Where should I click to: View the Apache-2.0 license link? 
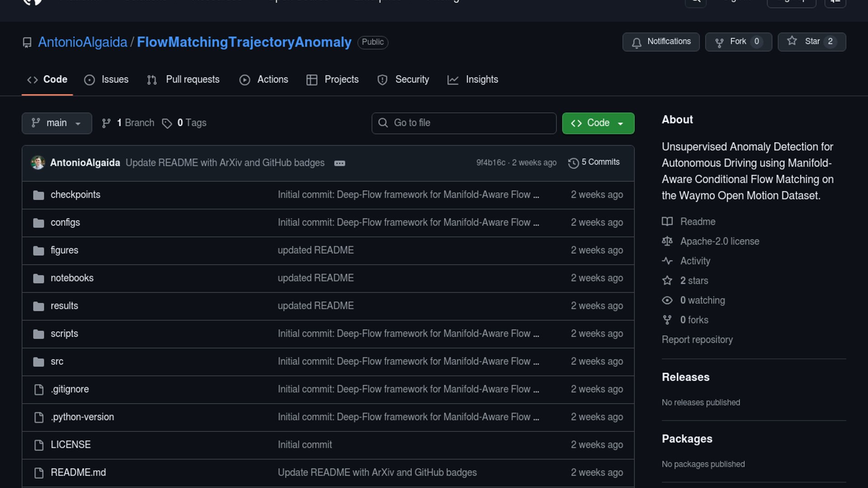click(x=719, y=241)
